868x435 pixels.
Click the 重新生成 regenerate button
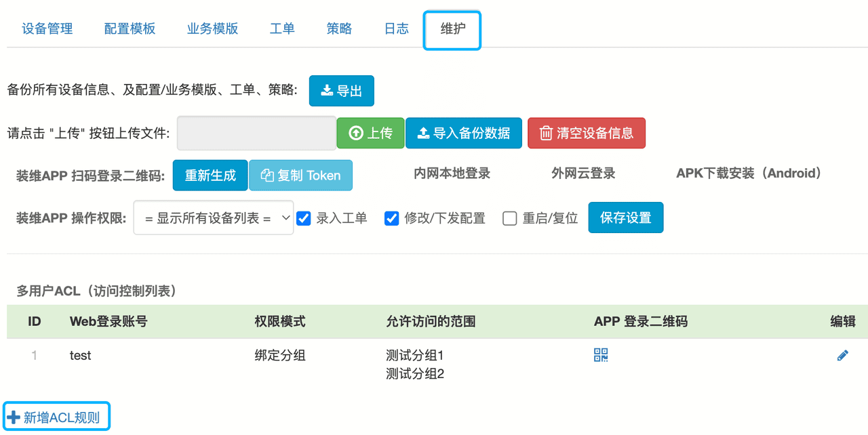coord(210,175)
